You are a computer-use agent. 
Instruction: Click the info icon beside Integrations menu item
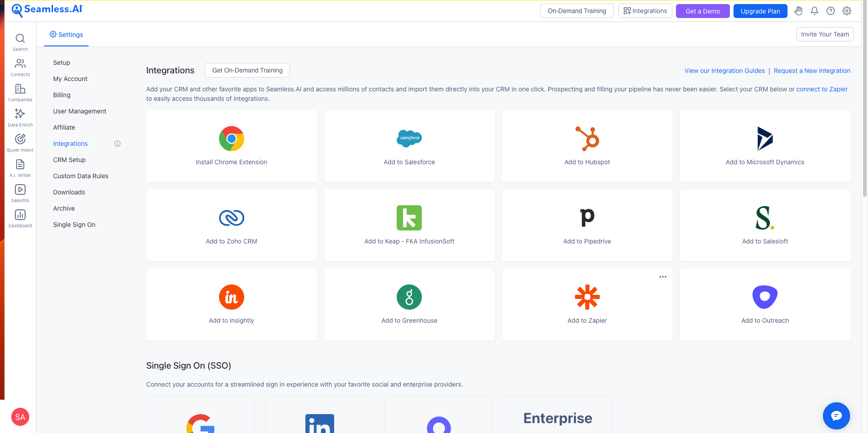coord(117,143)
